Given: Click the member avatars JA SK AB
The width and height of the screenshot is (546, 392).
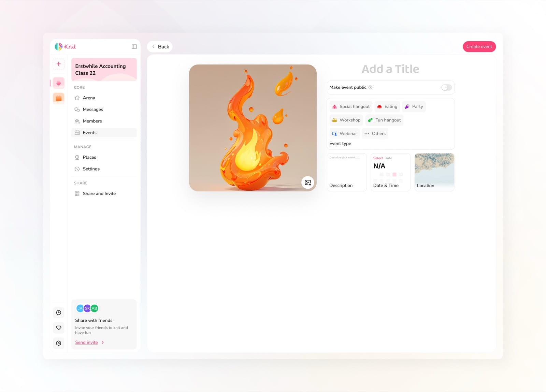Looking at the screenshot, I should point(87,308).
